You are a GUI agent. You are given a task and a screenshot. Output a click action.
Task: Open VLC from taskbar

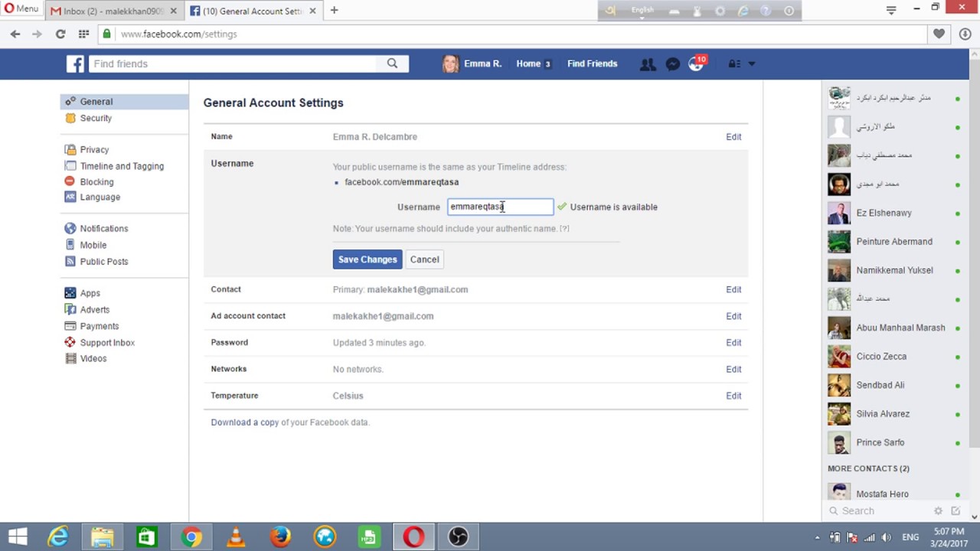point(236,536)
